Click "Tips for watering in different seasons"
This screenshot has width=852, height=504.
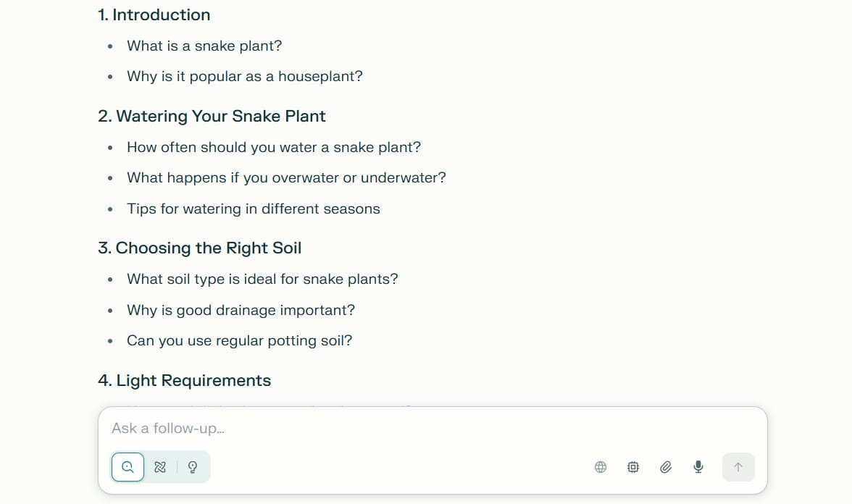tap(253, 209)
